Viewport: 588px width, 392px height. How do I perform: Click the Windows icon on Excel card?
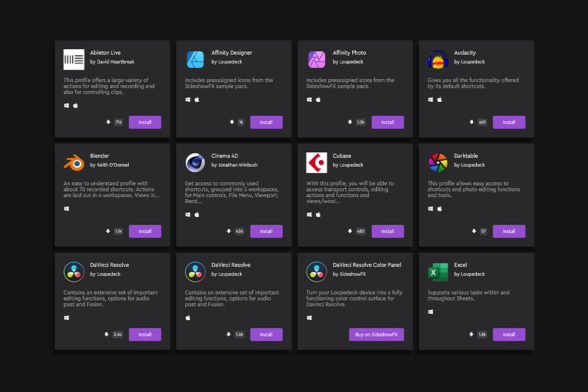430,312
